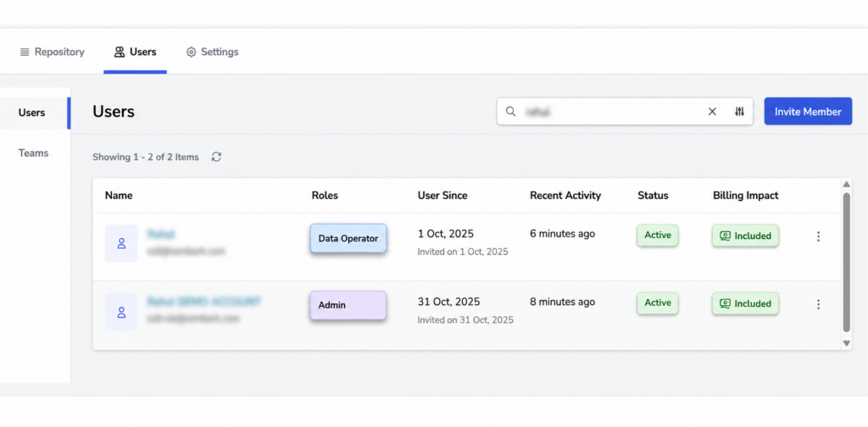Open Teams in the left sidebar
868x427 pixels.
tap(33, 152)
